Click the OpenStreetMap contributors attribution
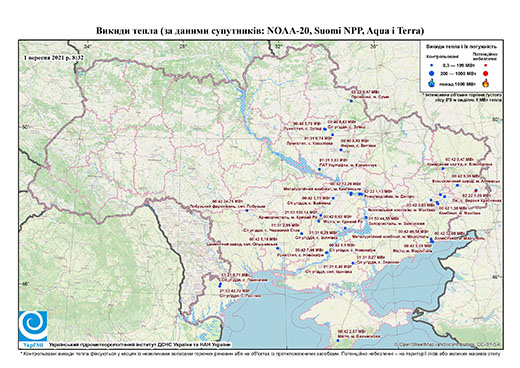 [447, 344]
